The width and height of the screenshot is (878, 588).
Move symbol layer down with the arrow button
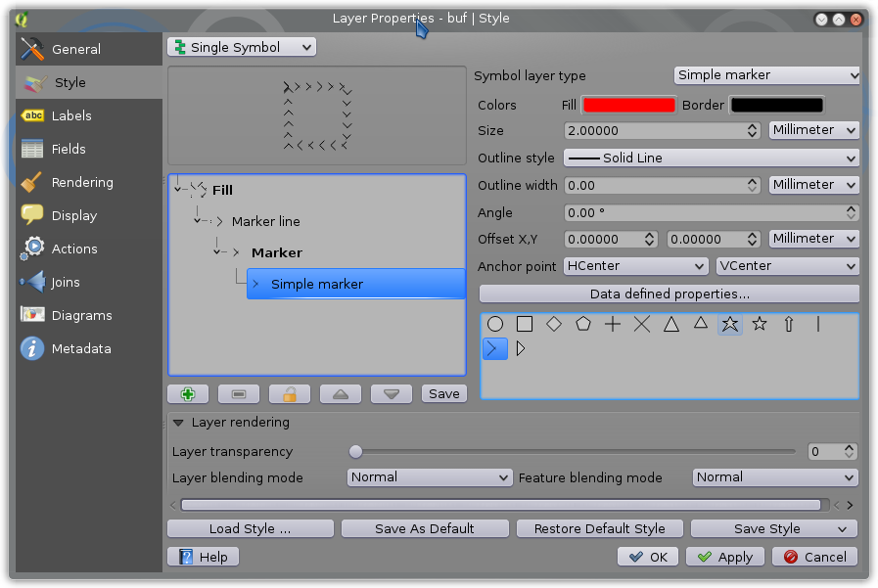click(x=392, y=393)
